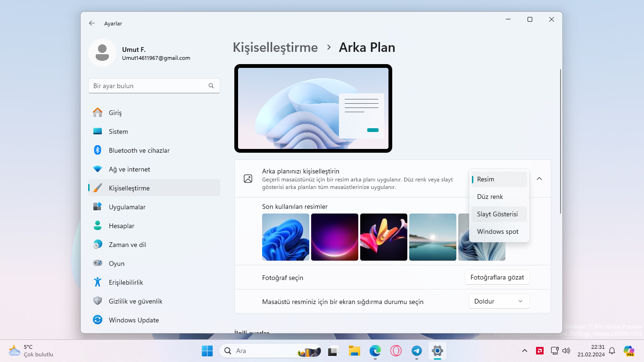Open Oyun settings in sidebar

(154, 263)
